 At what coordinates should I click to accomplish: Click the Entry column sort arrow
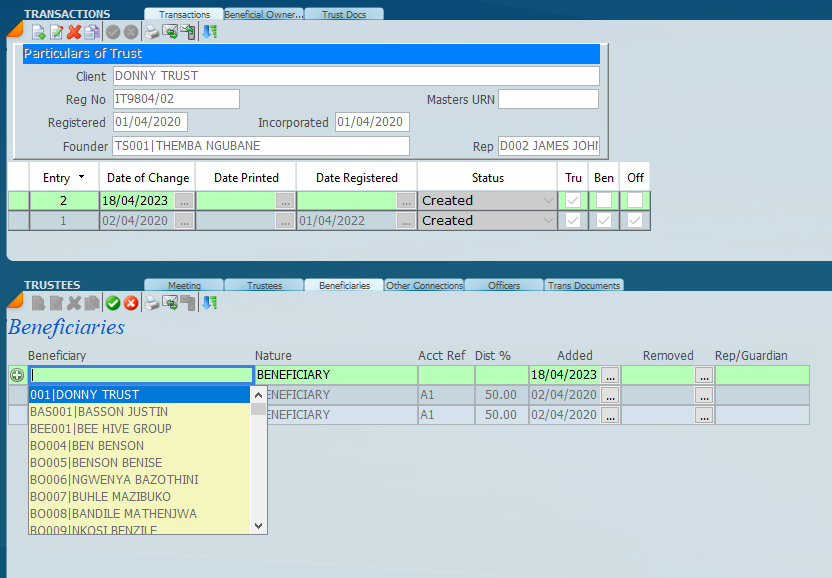pos(81,177)
